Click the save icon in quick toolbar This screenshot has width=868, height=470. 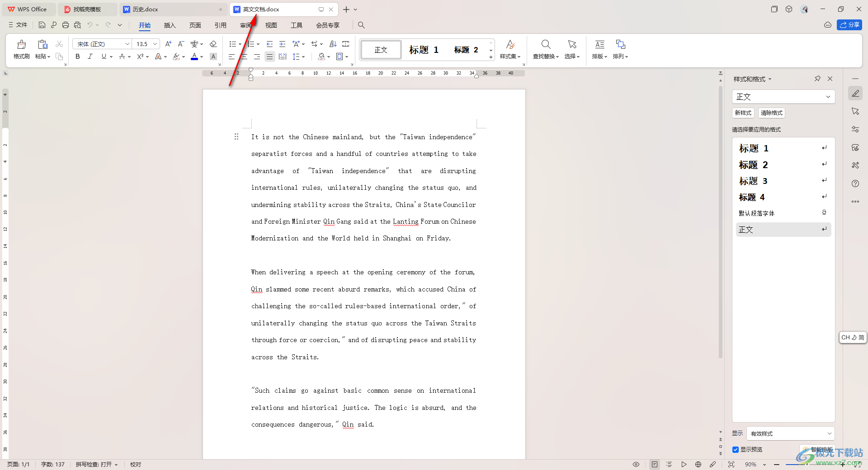point(42,25)
